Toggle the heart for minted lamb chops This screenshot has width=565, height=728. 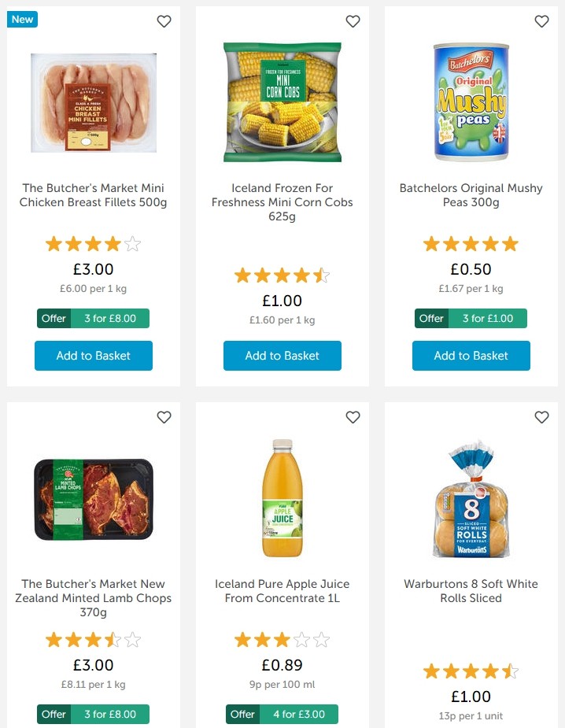(164, 417)
